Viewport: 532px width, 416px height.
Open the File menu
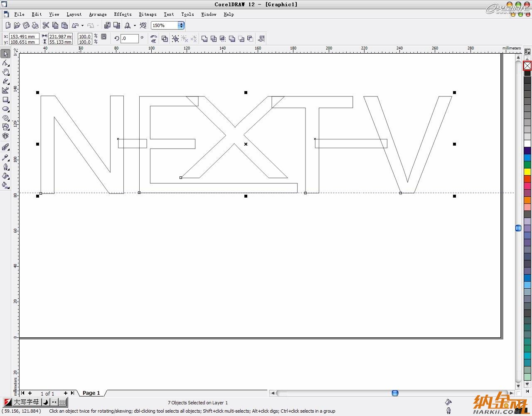pyautogui.click(x=19, y=14)
